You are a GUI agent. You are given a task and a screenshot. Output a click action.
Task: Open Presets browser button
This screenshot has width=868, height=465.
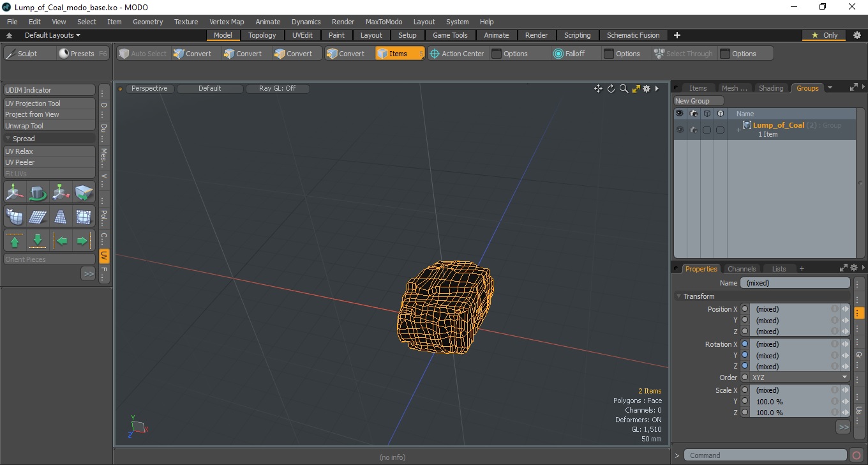tap(83, 54)
